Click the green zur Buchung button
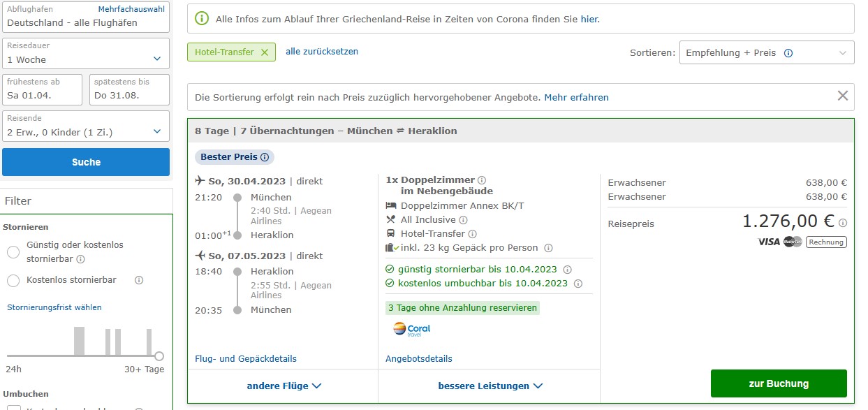The image size is (868, 410). point(778,383)
